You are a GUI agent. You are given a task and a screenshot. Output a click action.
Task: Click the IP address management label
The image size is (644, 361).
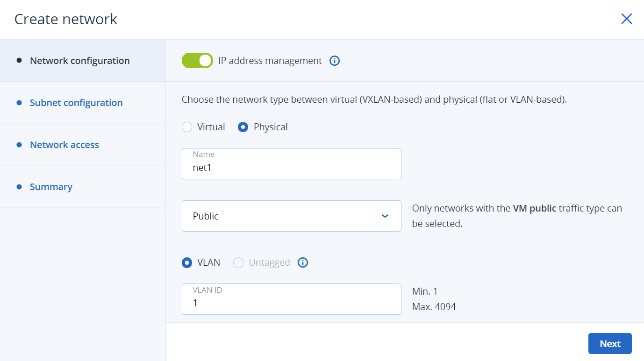coord(270,61)
